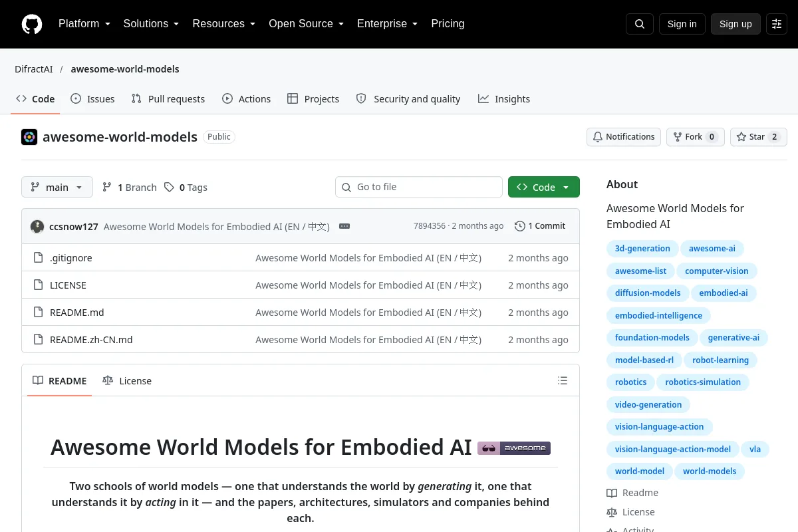Click the 3d-generation topic tag
Image resolution: width=798 pixels, height=532 pixels.
click(x=642, y=249)
